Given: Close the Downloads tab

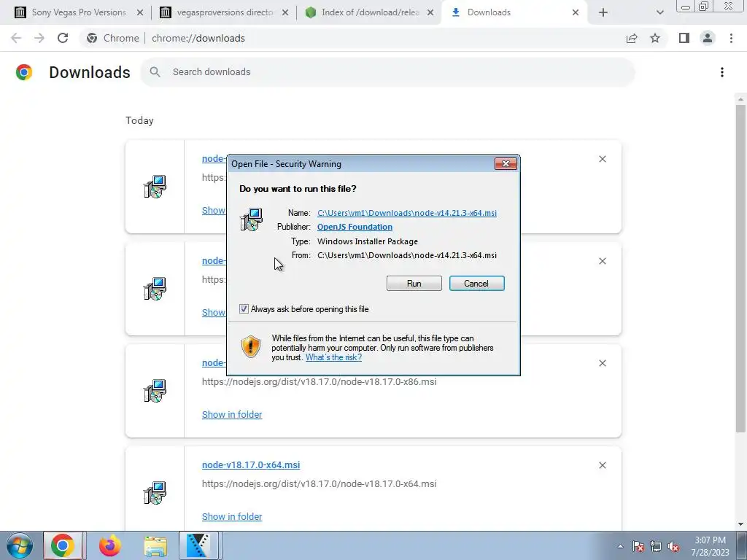Looking at the screenshot, I should pos(576,12).
